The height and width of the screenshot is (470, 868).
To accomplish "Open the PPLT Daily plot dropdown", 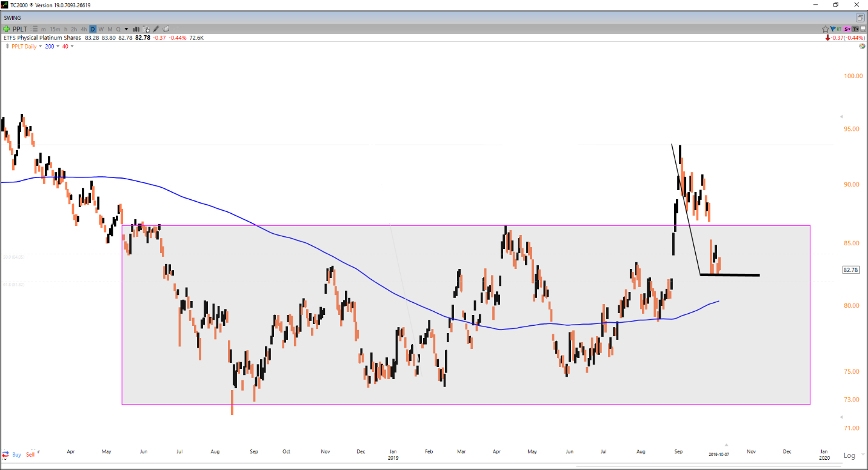I will coord(41,47).
